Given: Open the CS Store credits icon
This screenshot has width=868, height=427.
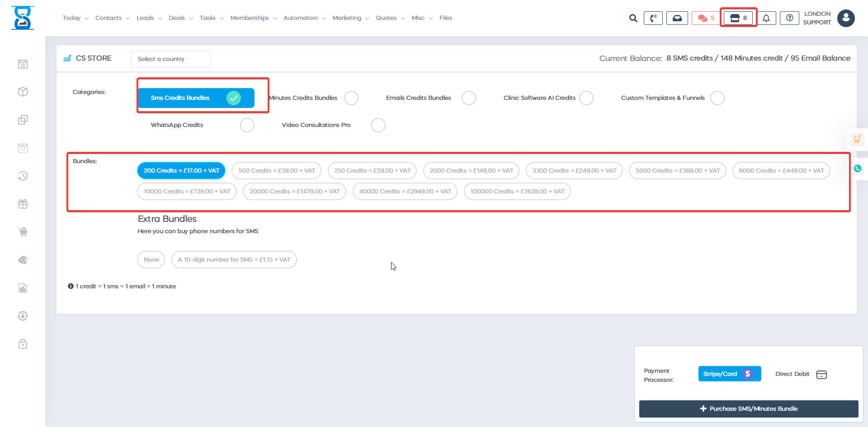Looking at the screenshot, I should [x=738, y=18].
